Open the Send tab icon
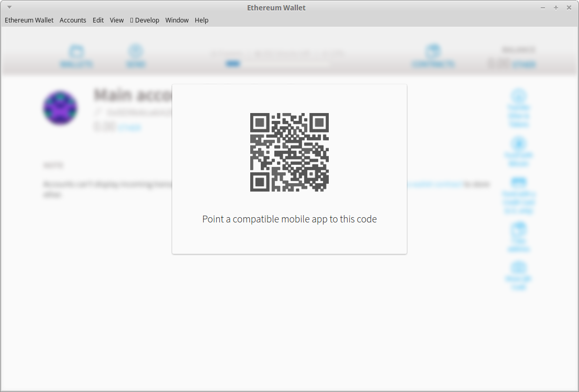 point(136,52)
